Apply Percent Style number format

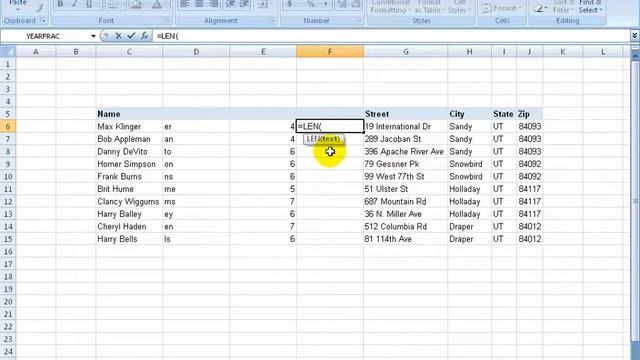point(311,4)
